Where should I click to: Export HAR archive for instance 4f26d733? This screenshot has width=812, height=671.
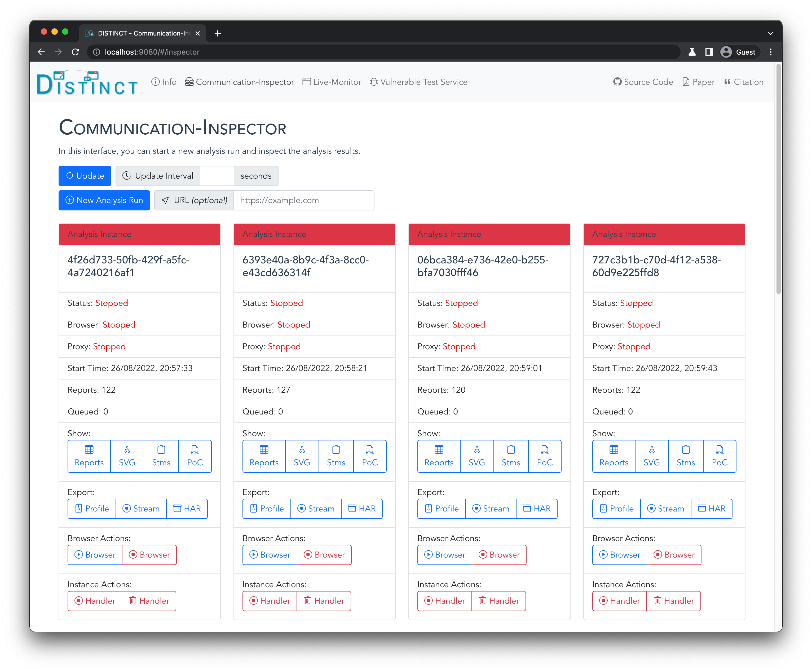pyautogui.click(x=187, y=509)
